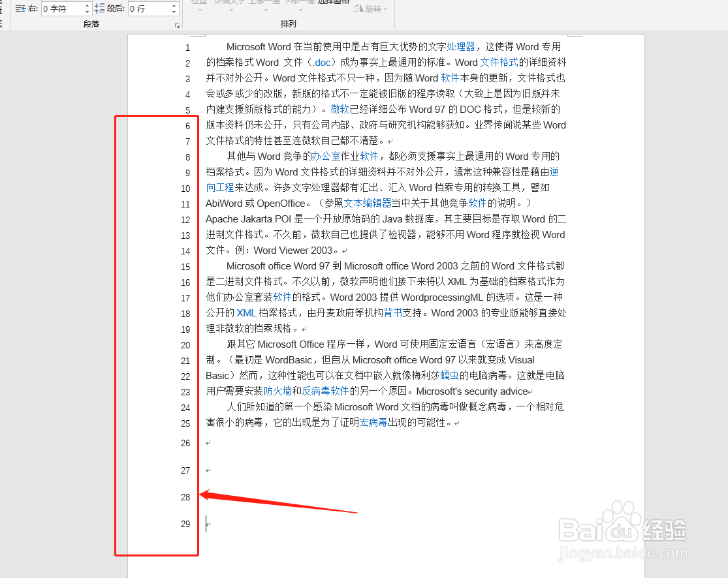The width and height of the screenshot is (728, 578).
Task: Click the text "AbiWord" on line 11
Action: click(x=224, y=203)
